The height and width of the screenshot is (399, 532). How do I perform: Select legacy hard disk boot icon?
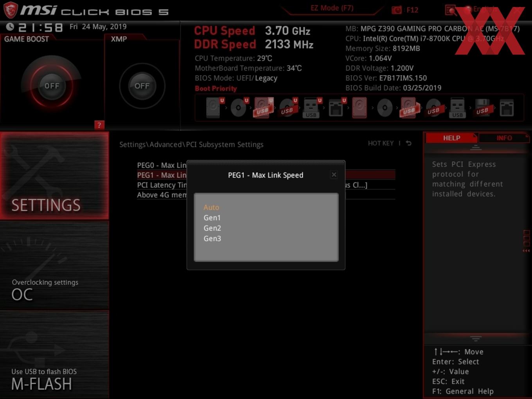click(x=359, y=108)
